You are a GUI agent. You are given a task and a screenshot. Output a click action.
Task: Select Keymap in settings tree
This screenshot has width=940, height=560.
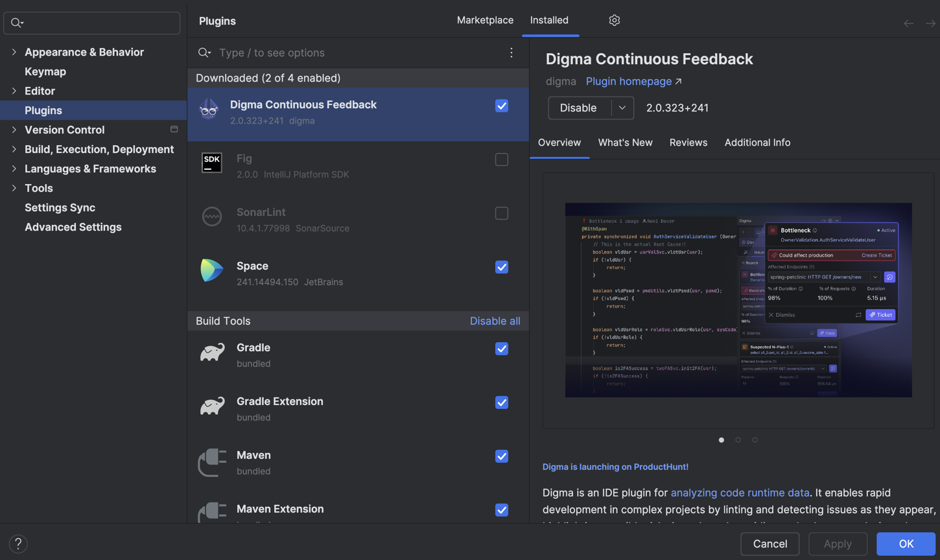click(45, 71)
